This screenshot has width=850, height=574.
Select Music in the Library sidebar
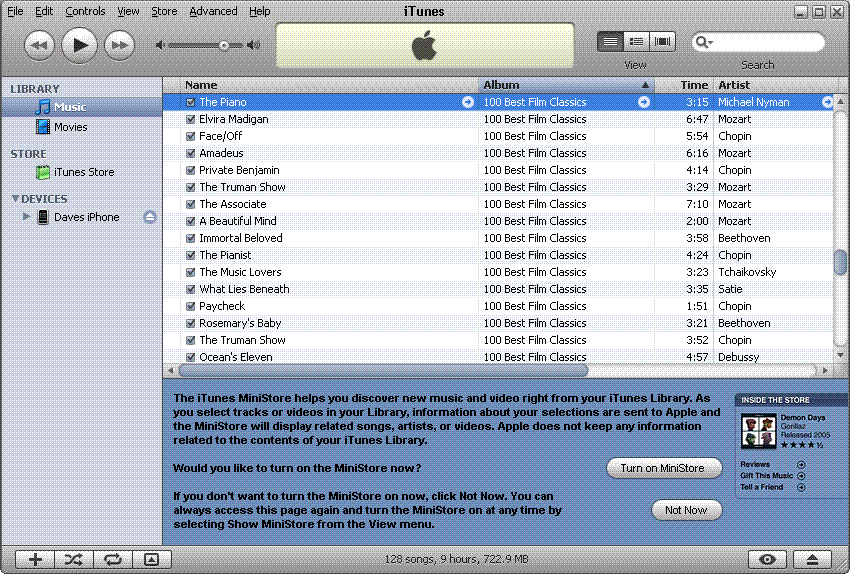pos(82,107)
